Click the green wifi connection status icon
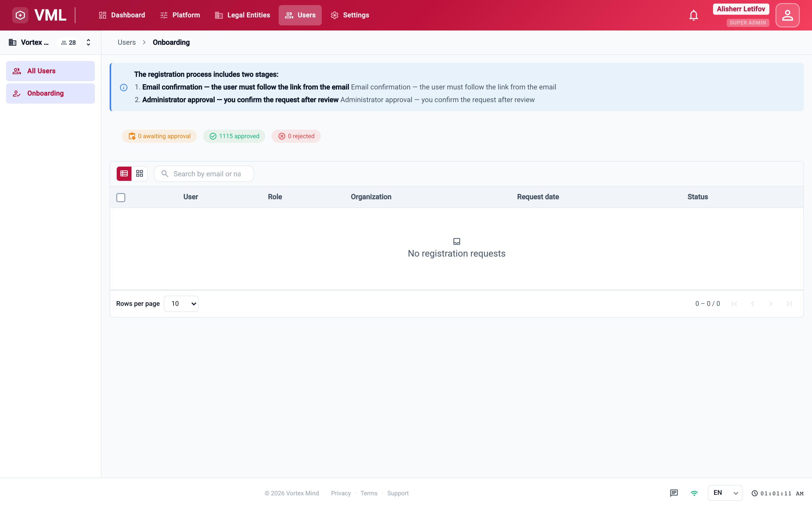 [694, 493]
